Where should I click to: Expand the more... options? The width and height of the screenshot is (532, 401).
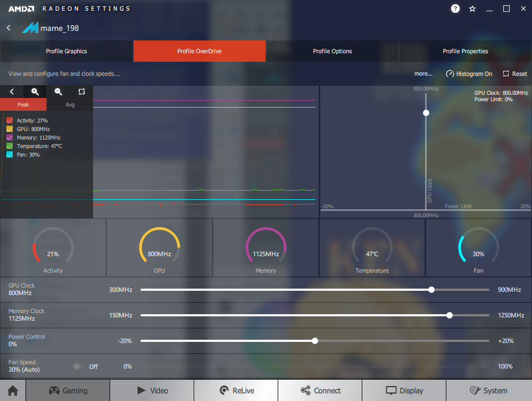coord(423,74)
